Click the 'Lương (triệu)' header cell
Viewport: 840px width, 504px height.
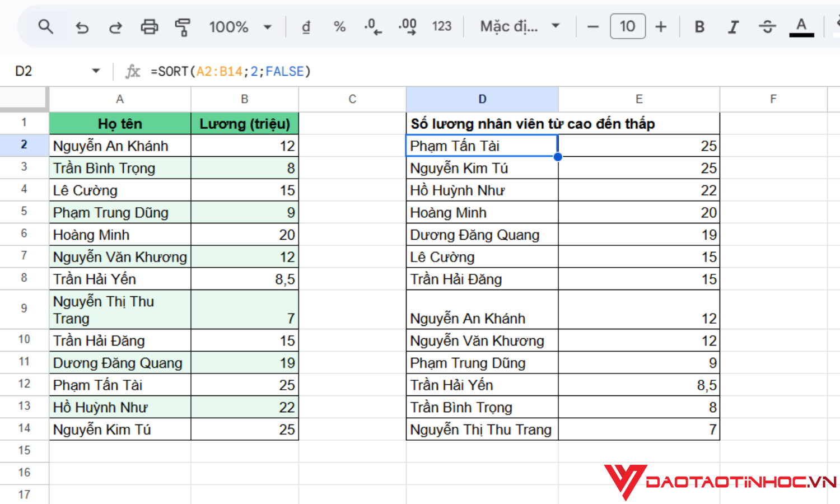coord(245,123)
